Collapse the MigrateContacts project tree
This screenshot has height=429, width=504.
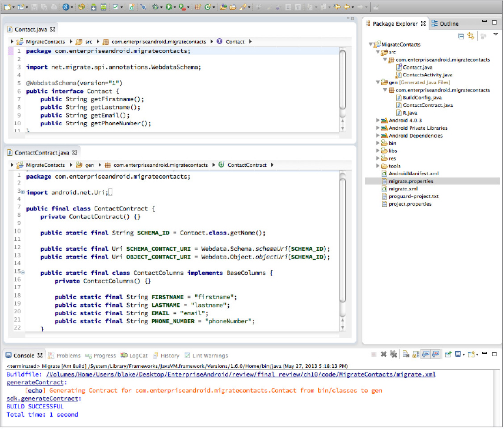371,44
